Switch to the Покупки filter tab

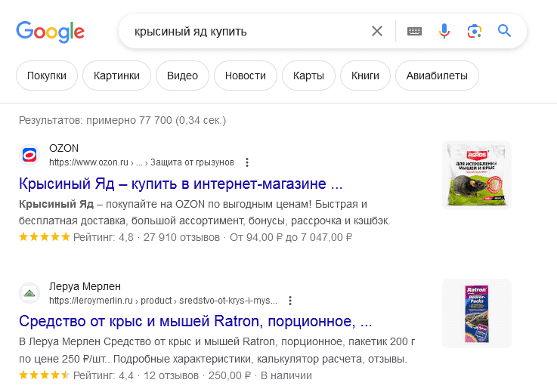47,76
